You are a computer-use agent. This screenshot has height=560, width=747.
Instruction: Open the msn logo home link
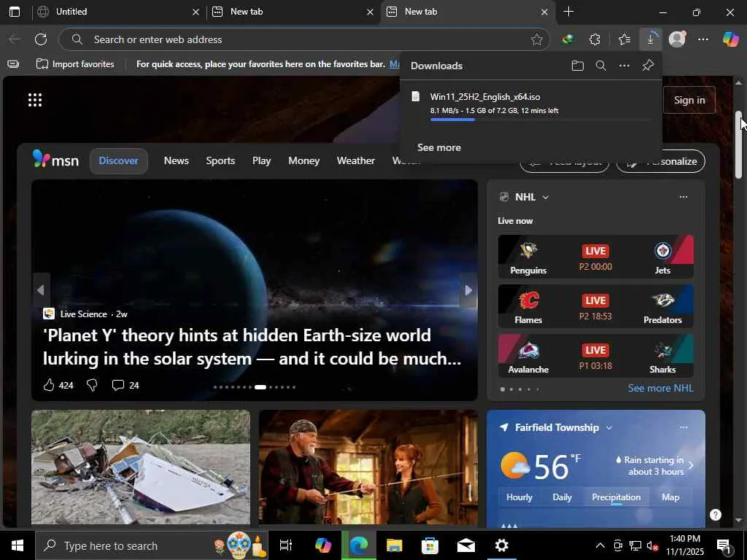(x=55, y=160)
